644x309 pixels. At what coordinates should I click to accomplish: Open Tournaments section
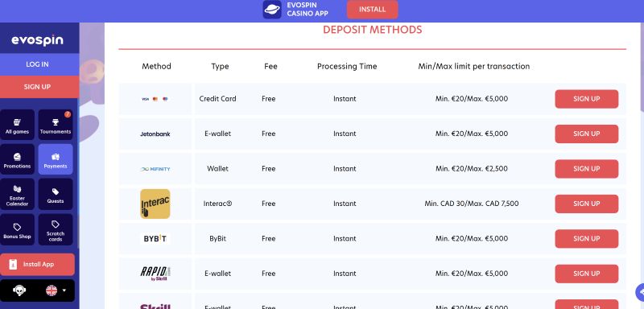[56, 125]
